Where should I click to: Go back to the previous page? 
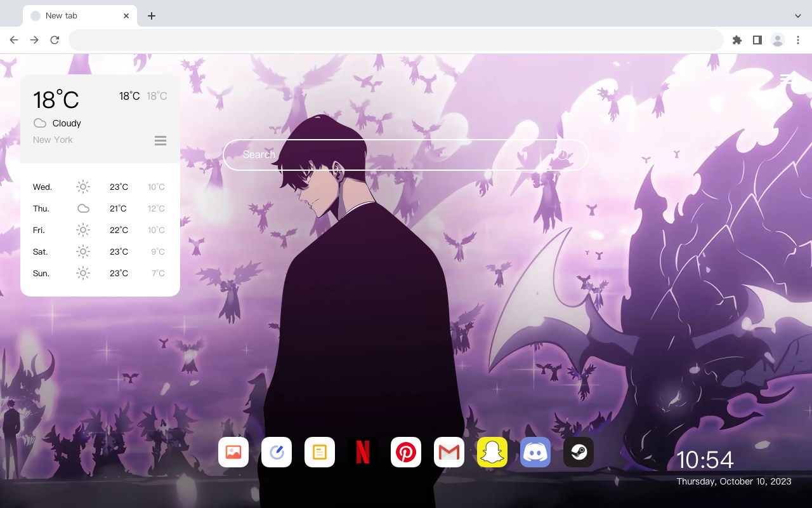pyautogui.click(x=14, y=40)
